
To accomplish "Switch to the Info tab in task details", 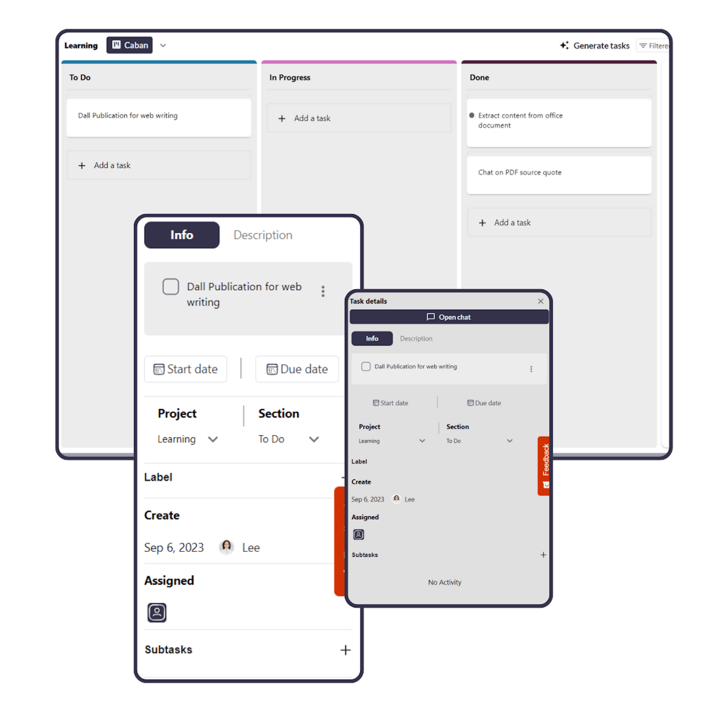I will 371,338.
